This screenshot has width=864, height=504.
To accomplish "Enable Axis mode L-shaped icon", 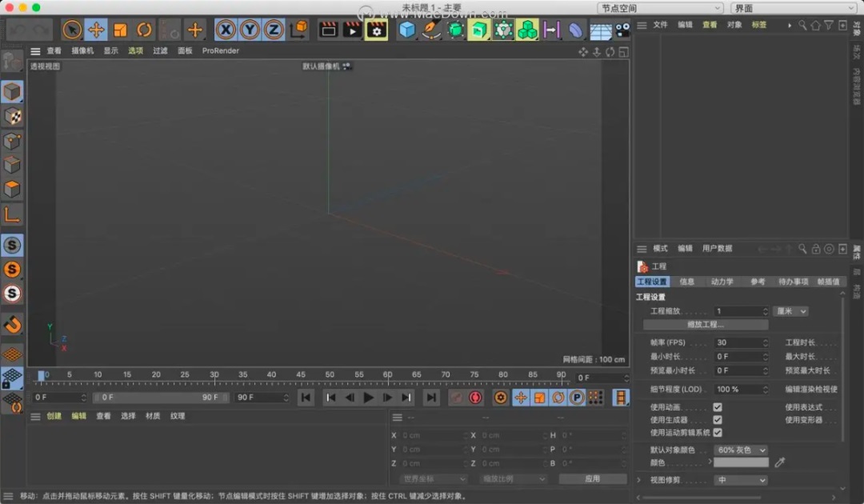I will [12, 214].
